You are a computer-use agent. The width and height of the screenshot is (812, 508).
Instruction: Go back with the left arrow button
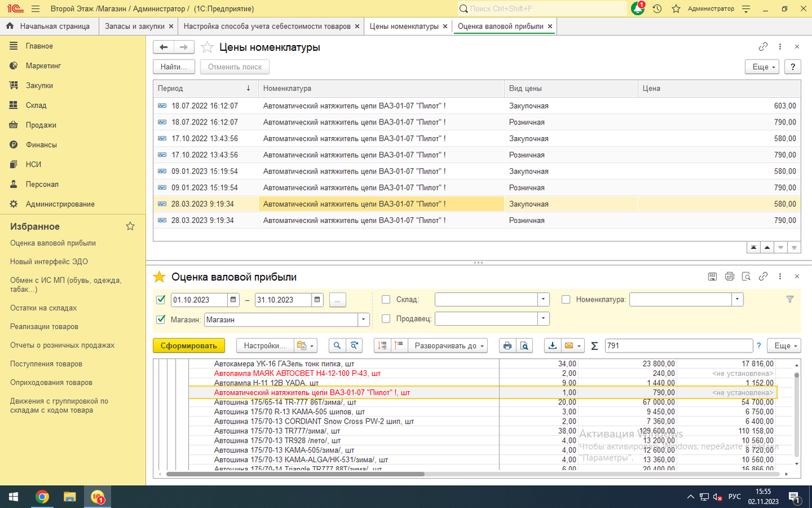click(164, 47)
